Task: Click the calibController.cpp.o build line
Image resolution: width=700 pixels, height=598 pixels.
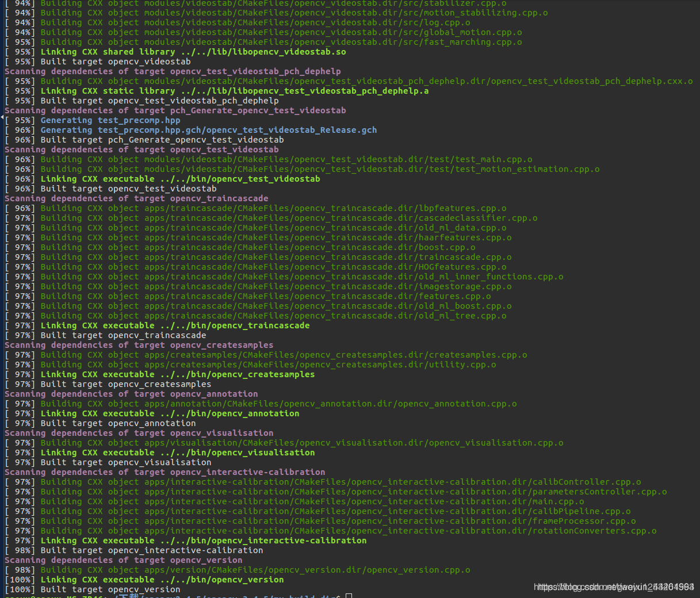Action: (x=323, y=482)
